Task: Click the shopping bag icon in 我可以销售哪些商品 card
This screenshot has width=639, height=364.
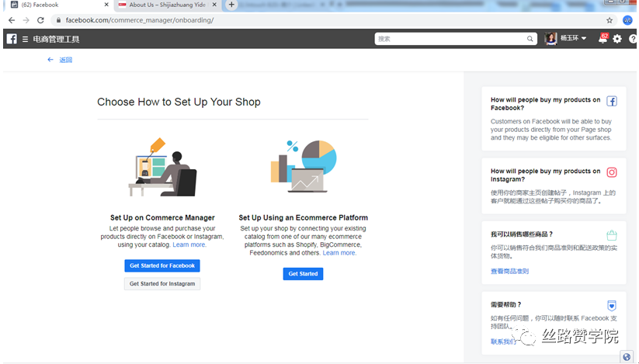Action: pyautogui.click(x=611, y=235)
